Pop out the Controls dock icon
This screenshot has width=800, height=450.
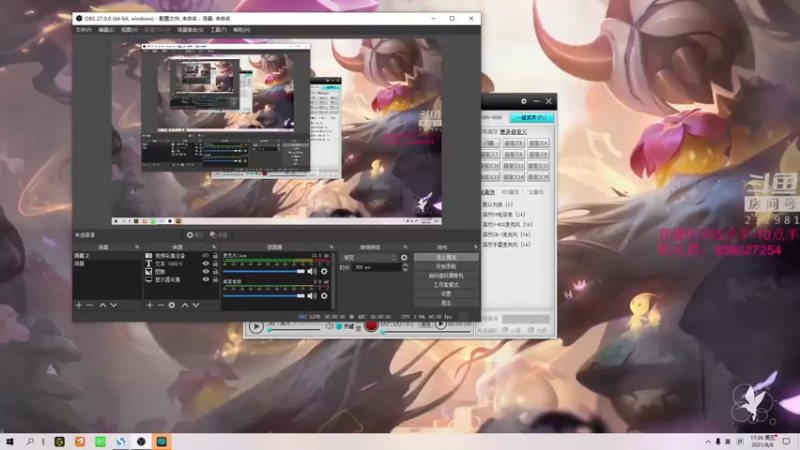click(476, 247)
